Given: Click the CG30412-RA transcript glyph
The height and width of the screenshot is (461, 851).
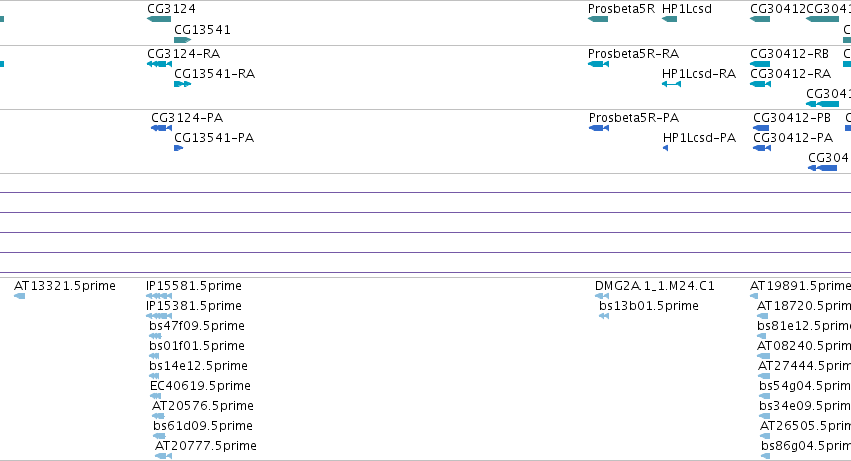Looking at the screenshot, I should (x=760, y=84).
